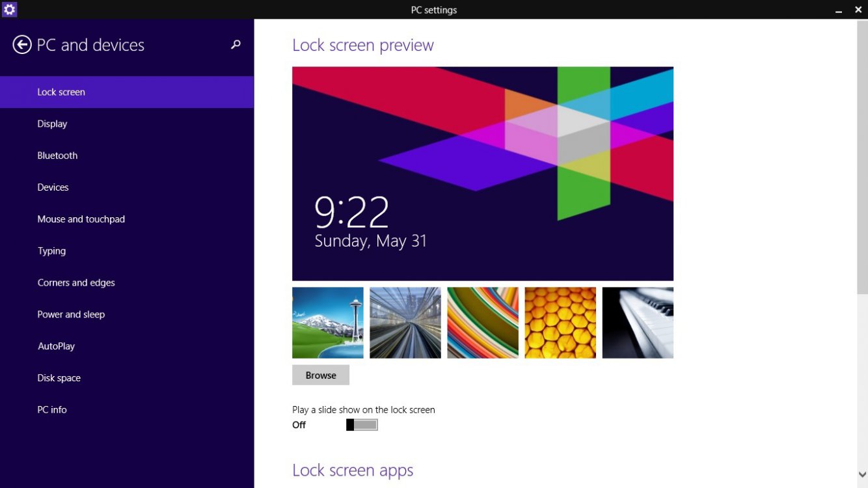Select the Lock screen menu item

(61, 92)
